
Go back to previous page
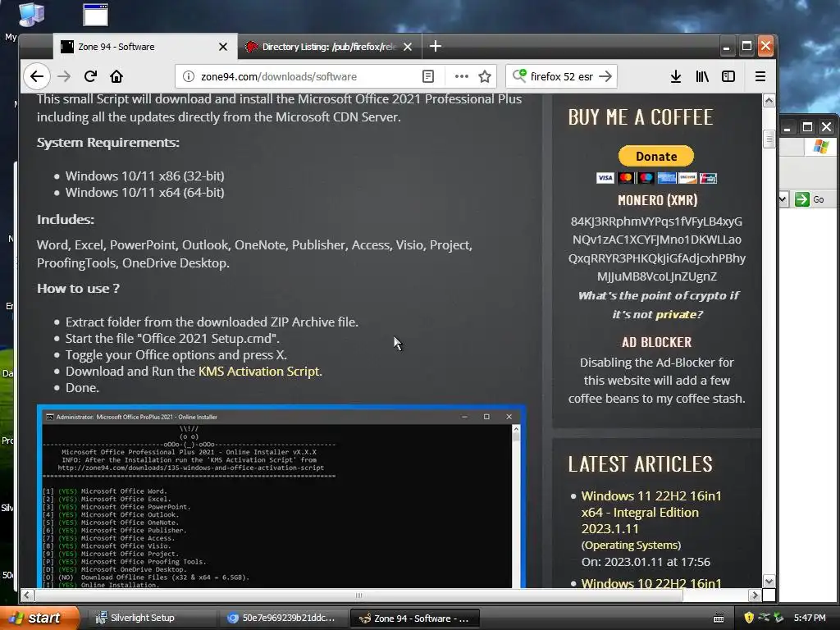[x=36, y=76]
